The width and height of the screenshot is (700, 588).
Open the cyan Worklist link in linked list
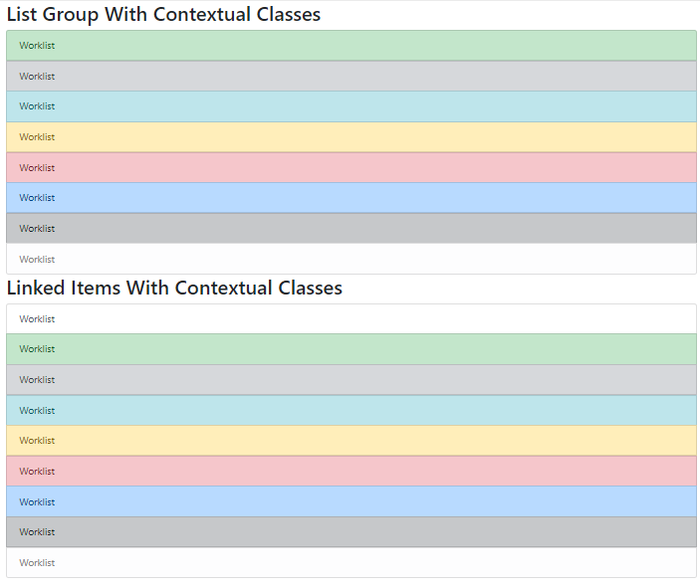pos(351,410)
